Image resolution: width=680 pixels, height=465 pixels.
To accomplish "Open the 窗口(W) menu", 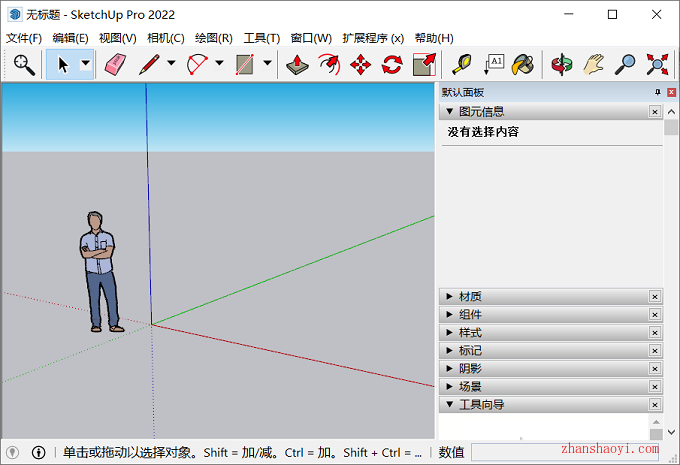I will pyautogui.click(x=311, y=38).
